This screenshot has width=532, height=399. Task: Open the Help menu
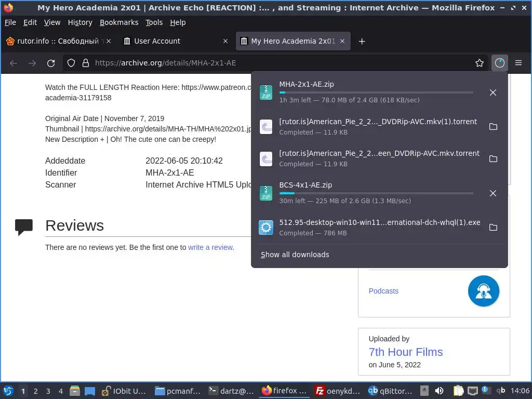point(178,22)
